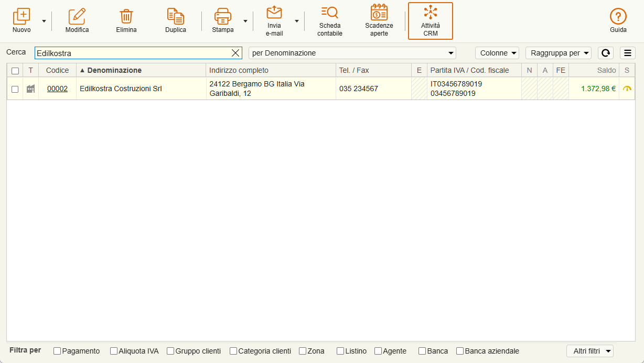Tick the Gruppo clienti filter checkbox
Viewport: 644px width, 363px height.
[170, 351]
